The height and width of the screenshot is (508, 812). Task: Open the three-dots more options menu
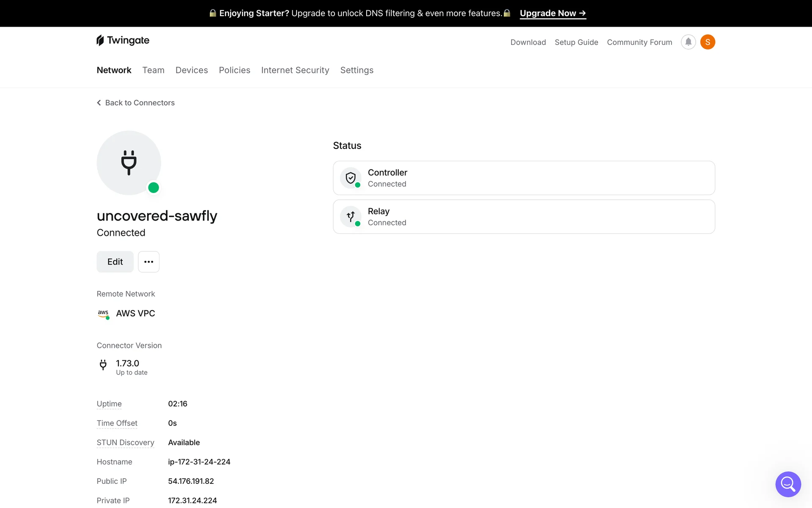(x=148, y=262)
